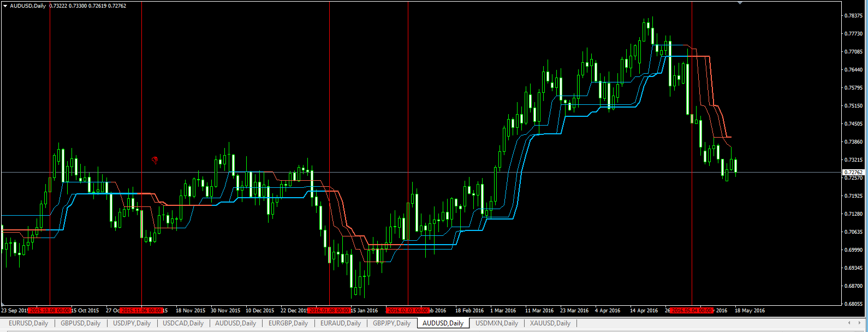Image resolution: width=868 pixels, height=332 pixels.
Task: Click the 0.78375 price axis label
Action: [854, 15]
